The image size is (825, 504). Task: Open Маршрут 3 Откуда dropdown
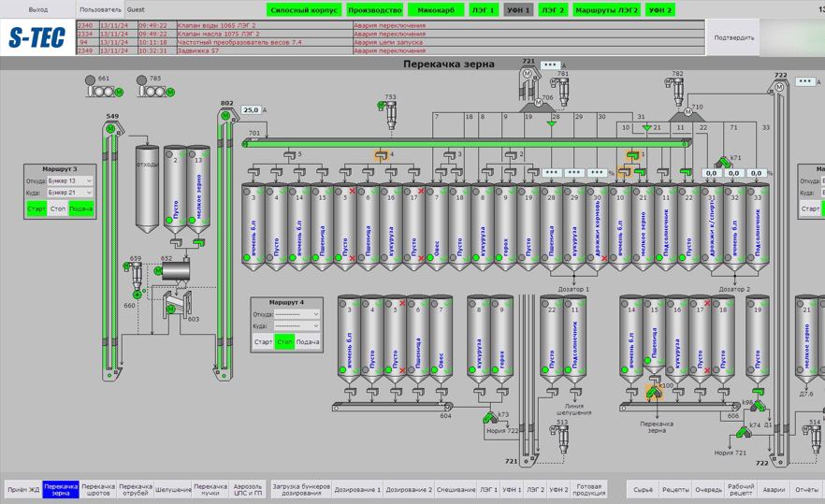click(70, 181)
